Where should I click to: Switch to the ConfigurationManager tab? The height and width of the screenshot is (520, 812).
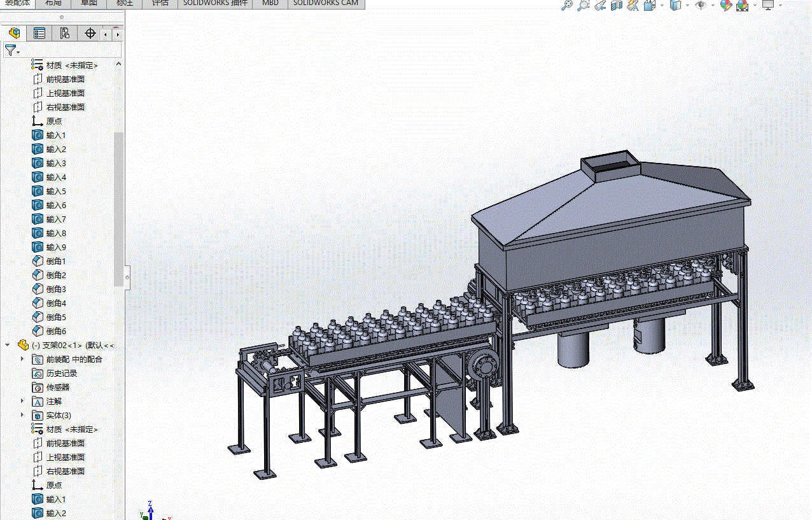(64, 33)
